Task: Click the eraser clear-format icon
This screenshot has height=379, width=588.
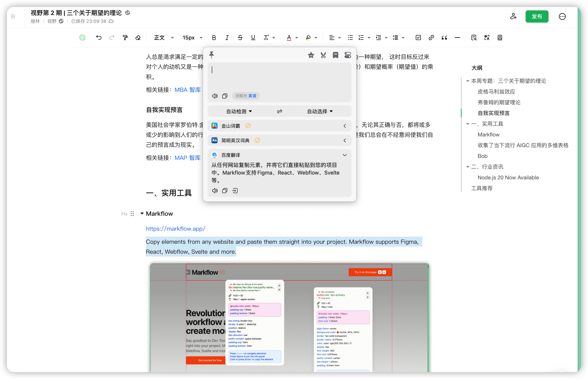Action: pos(138,38)
